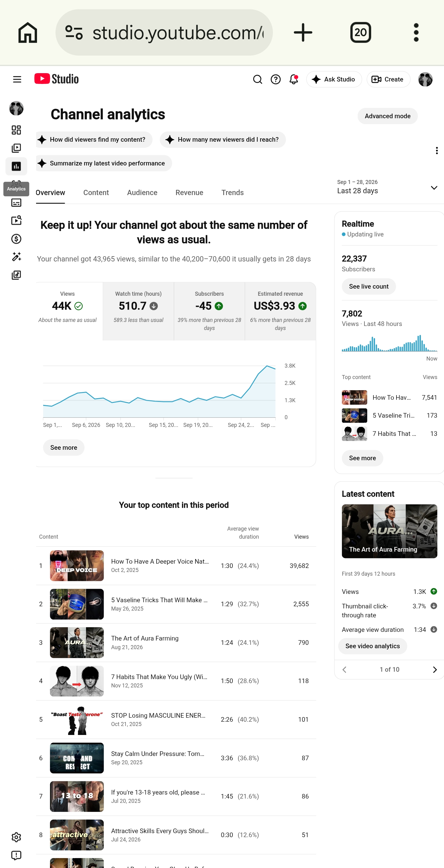Screen dimensions: 444x868
Task: Select 'Summarize my latest video performance' prompt
Action: pos(104,163)
